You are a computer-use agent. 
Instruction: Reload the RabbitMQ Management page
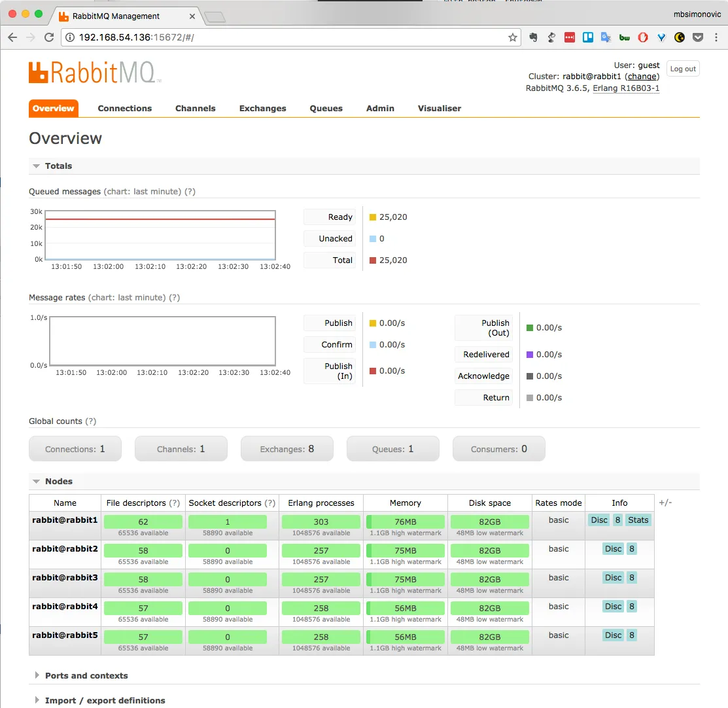(x=49, y=37)
